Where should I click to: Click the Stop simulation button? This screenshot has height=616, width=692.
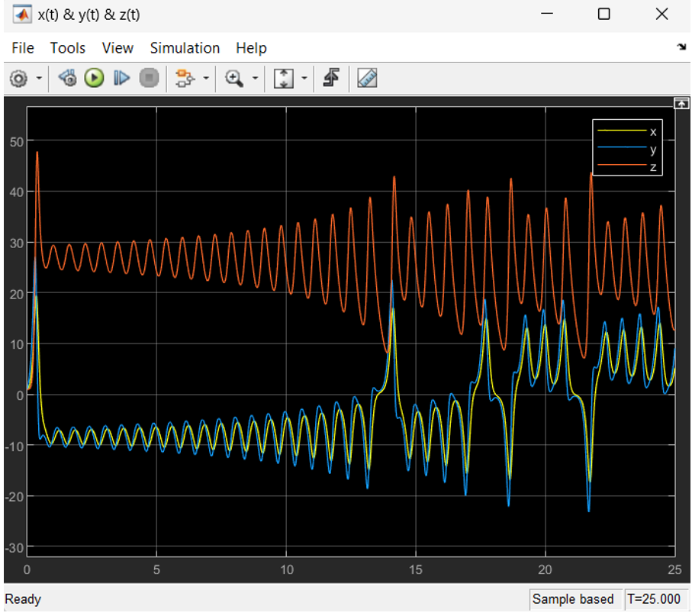pyautogui.click(x=150, y=79)
